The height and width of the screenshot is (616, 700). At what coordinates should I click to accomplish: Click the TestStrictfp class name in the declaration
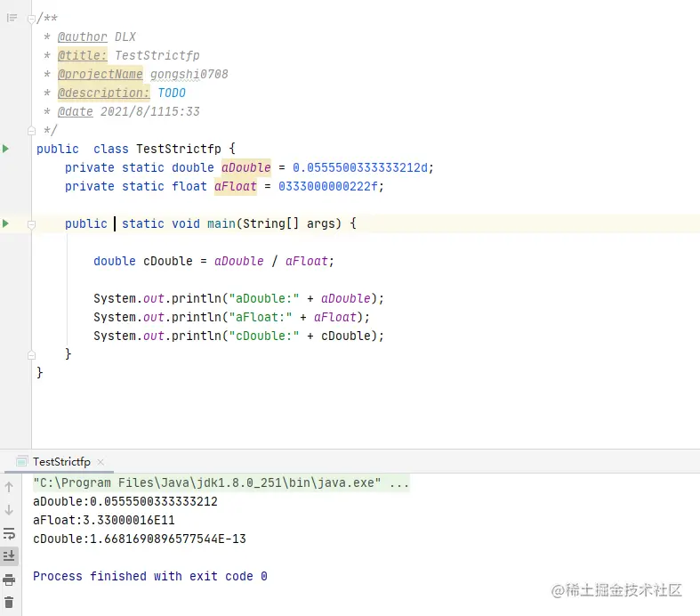click(x=179, y=149)
